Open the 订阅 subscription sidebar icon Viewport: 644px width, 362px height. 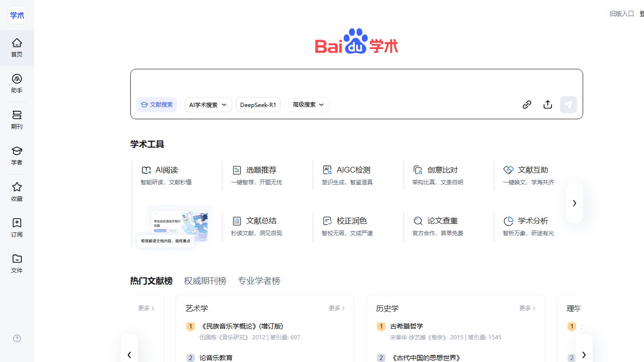coord(17,228)
